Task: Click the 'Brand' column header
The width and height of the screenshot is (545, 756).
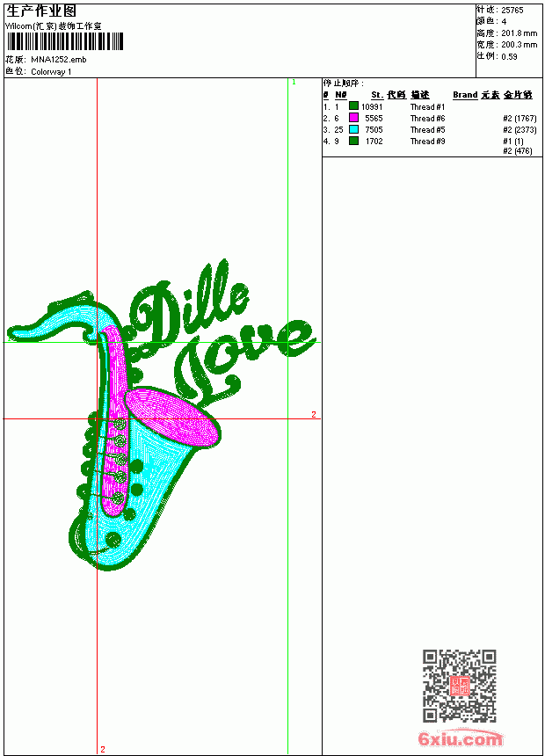Action: pyautogui.click(x=465, y=95)
